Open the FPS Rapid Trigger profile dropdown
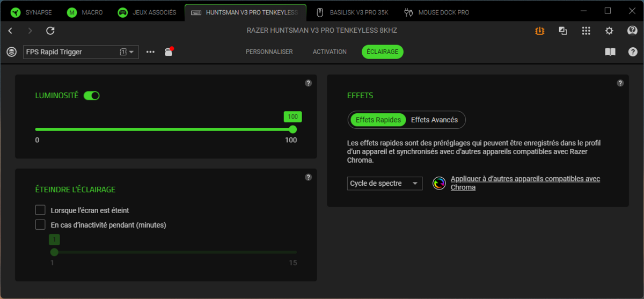 [81, 52]
